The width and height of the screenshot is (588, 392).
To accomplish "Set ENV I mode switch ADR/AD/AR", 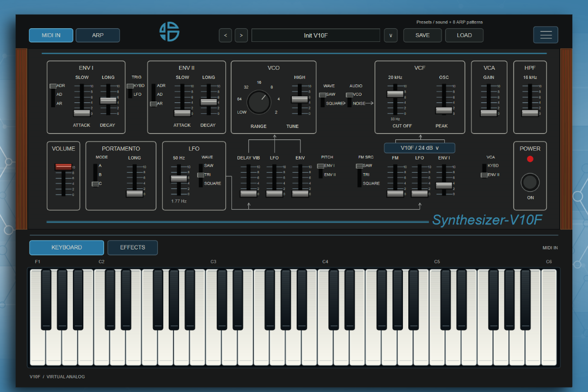I will pyautogui.click(x=53, y=95).
